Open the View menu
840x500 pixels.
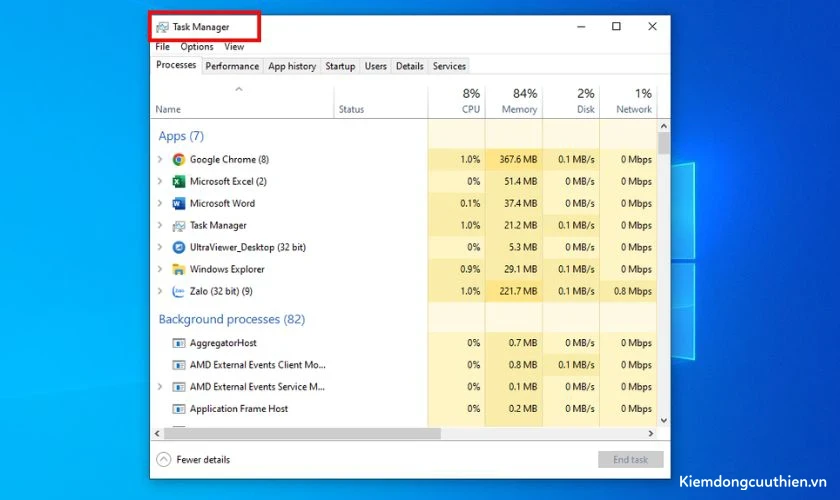(234, 47)
